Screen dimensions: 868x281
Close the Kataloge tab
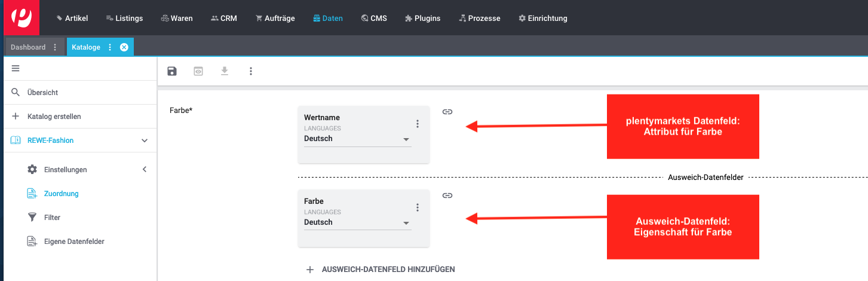coord(124,47)
